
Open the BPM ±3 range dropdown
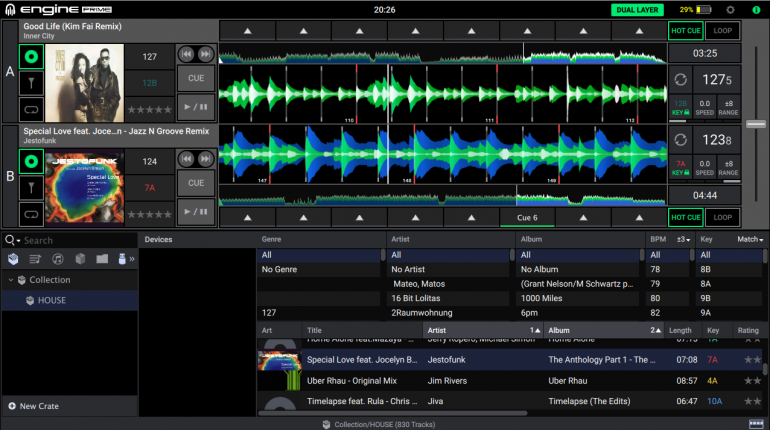[683, 240]
